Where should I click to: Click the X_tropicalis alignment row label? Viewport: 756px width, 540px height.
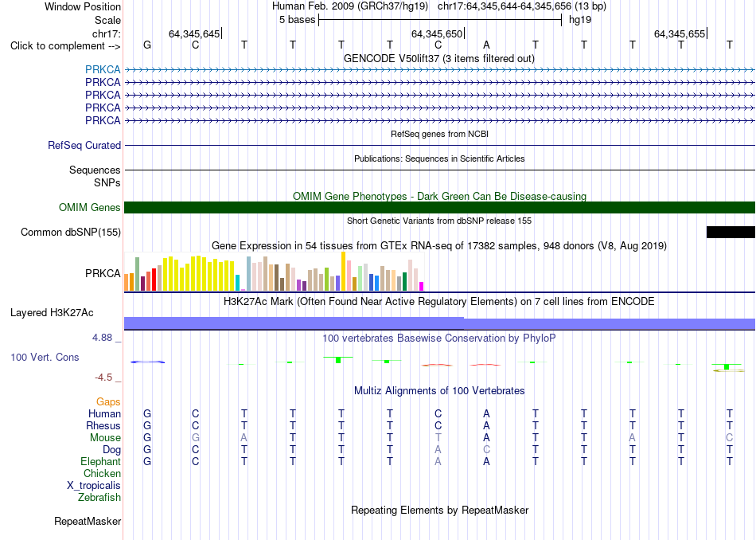point(94,486)
